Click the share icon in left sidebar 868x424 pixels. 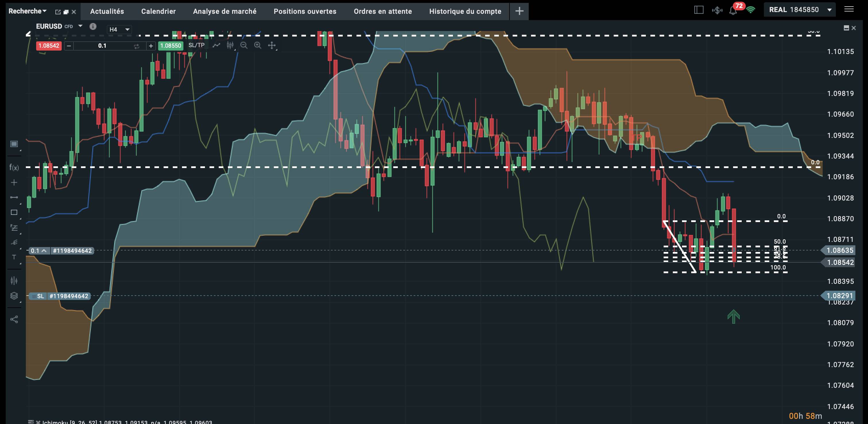[14, 319]
